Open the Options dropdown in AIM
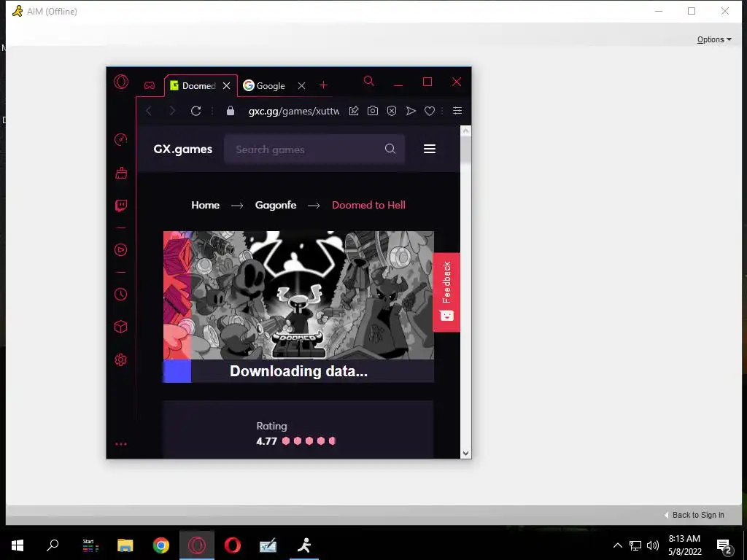The height and width of the screenshot is (560, 747). (x=714, y=39)
